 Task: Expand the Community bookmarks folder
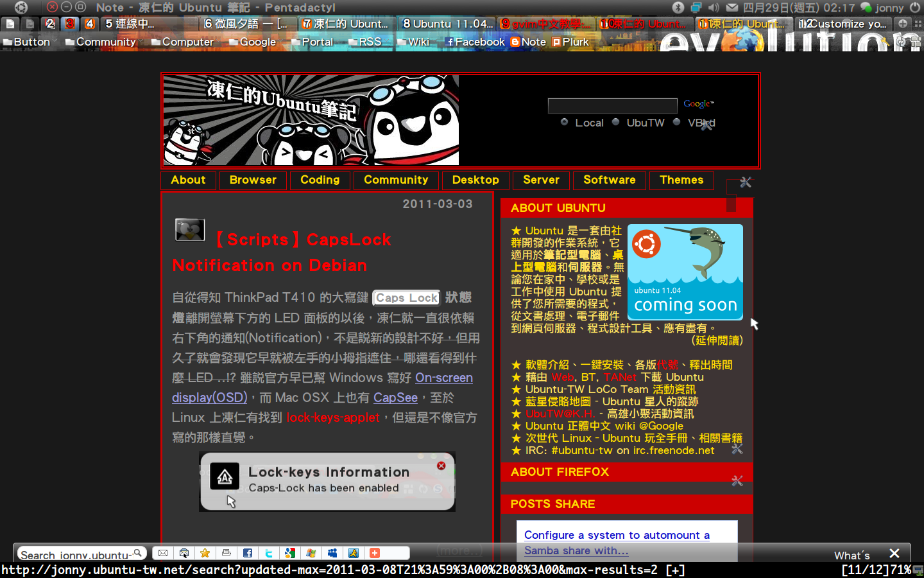pos(103,42)
